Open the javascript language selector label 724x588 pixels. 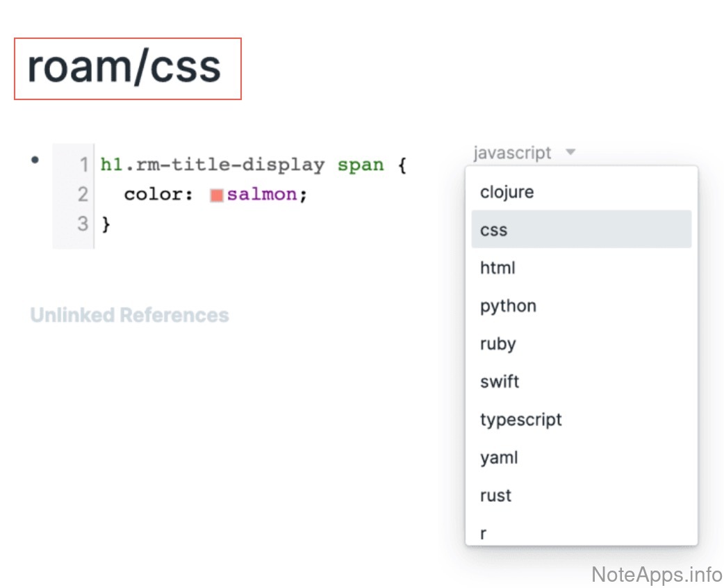512,152
